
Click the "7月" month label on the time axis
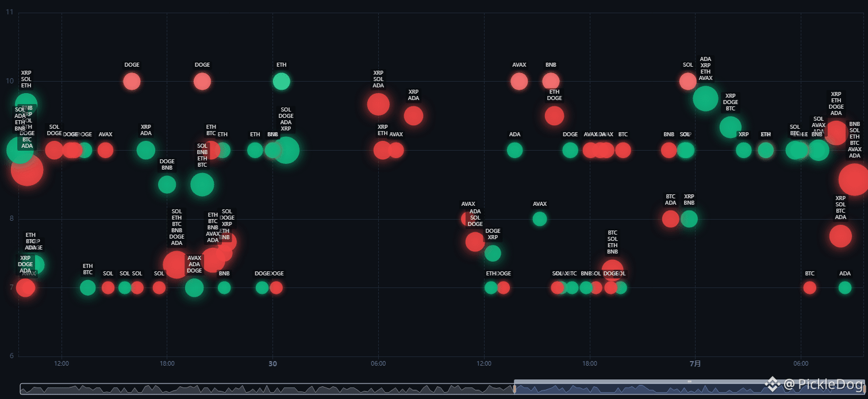[695, 363]
